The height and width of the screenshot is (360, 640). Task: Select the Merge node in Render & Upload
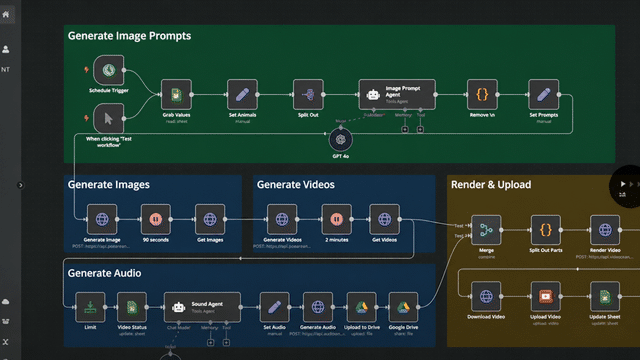coord(486,230)
